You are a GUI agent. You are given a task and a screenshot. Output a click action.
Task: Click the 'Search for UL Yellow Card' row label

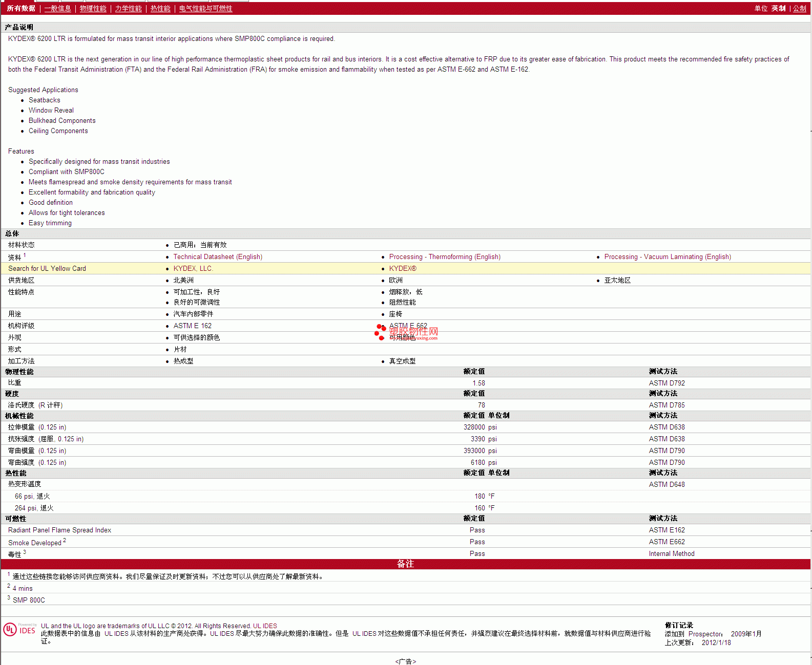point(47,269)
